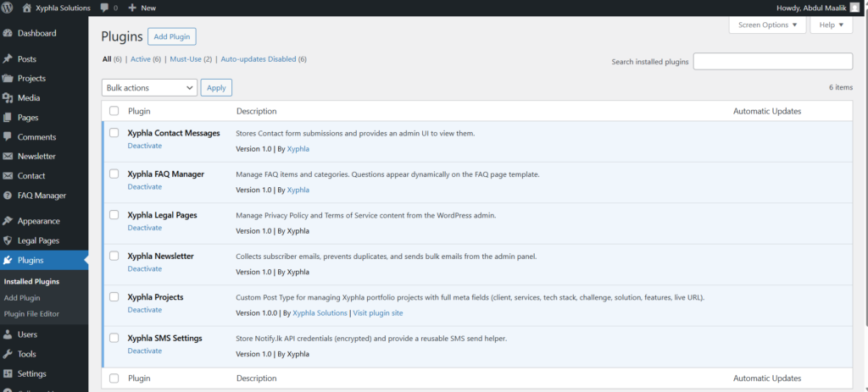Focus the Search installed plugins field
Viewport: 868px width, 392px height.
[x=772, y=62]
